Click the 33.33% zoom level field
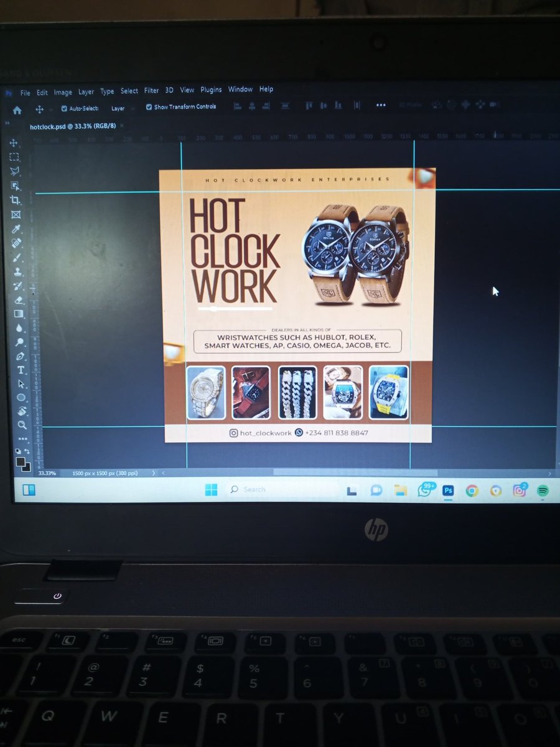Viewport: 560px width, 747px height. (47, 474)
